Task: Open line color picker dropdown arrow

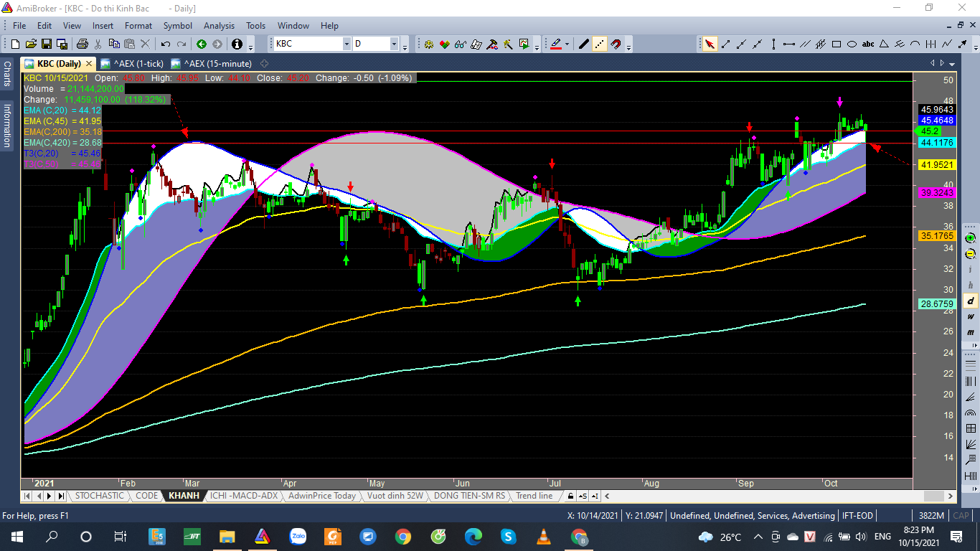Action: point(567,44)
